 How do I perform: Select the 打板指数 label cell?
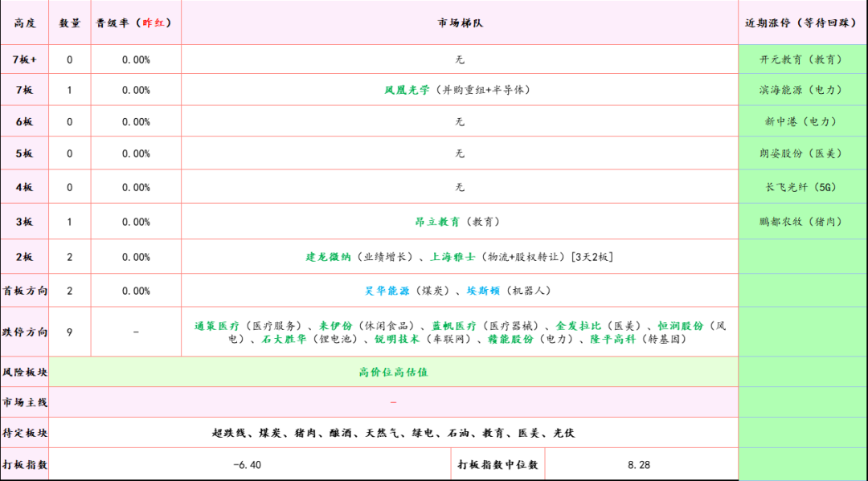point(25,465)
